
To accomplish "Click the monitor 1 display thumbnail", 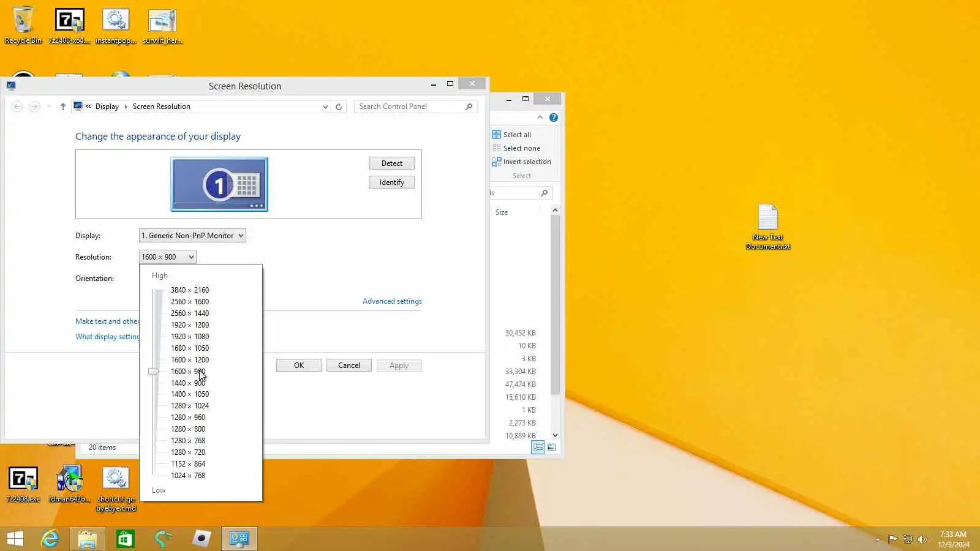I will tap(219, 184).
